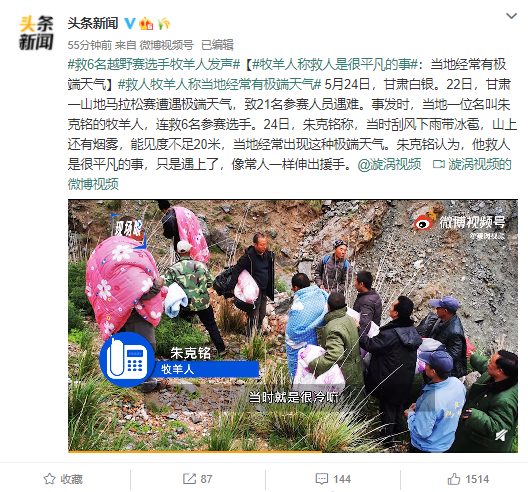Image resolution: width=528 pixels, height=492 pixels.
Task: Click the blue V verified badge
Action: tap(130, 23)
